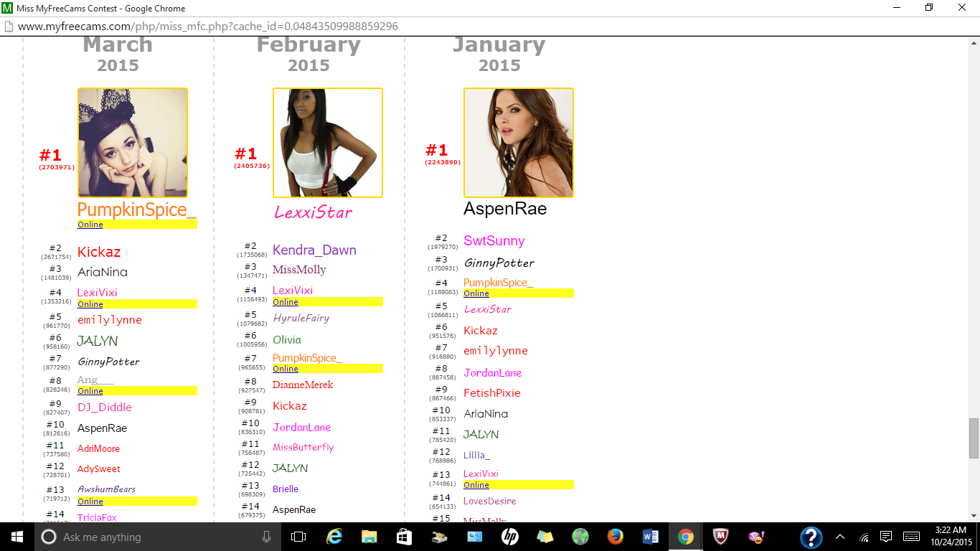Viewport: 980px width, 551px height.
Task: Click the blue question mark help icon
Action: point(811,537)
